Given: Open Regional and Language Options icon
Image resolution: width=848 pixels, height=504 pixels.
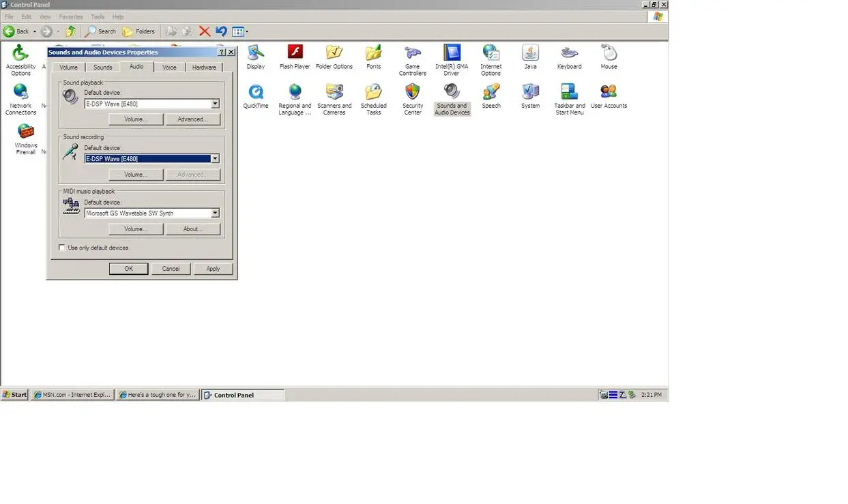Looking at the screenshot, I should coord(295,100).
